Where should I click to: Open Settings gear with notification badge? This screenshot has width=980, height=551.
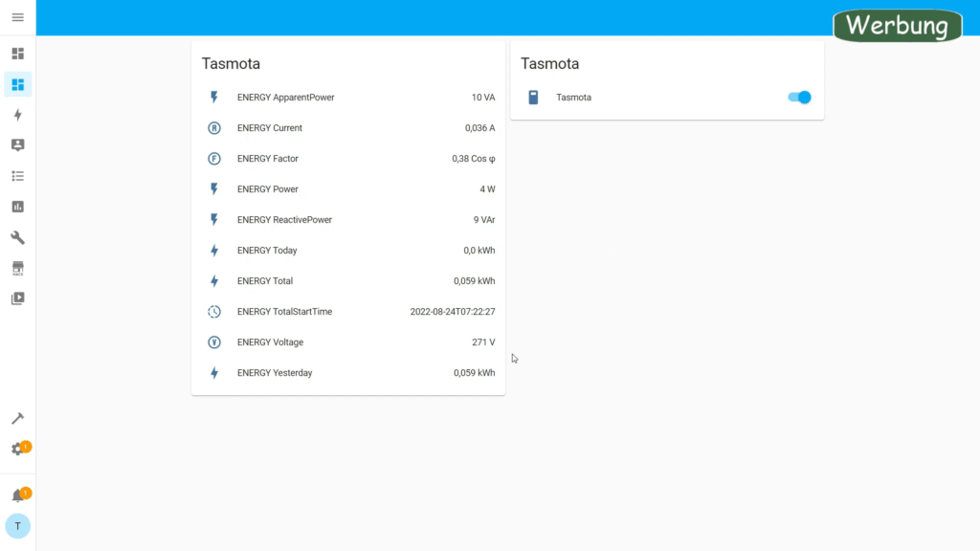click(17, 450)
